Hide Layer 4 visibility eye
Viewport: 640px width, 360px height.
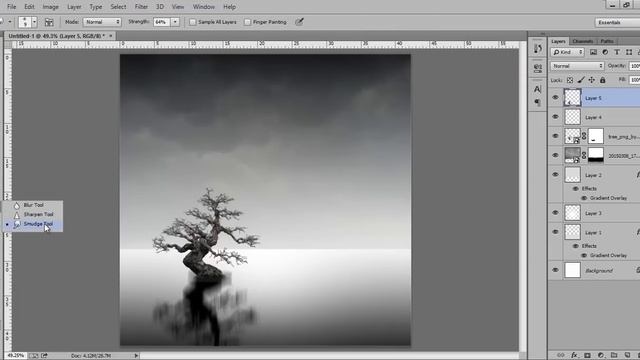[x=555, y=117]
